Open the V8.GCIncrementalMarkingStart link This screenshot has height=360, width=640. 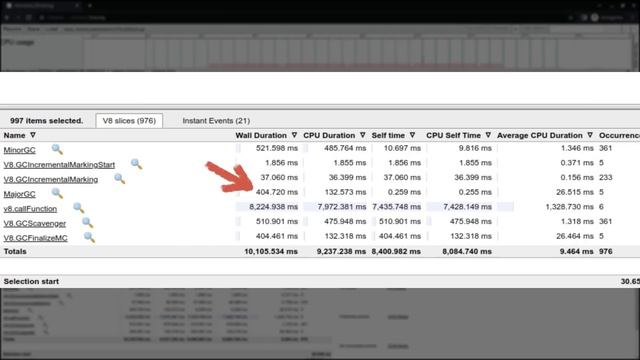[59, 165]
